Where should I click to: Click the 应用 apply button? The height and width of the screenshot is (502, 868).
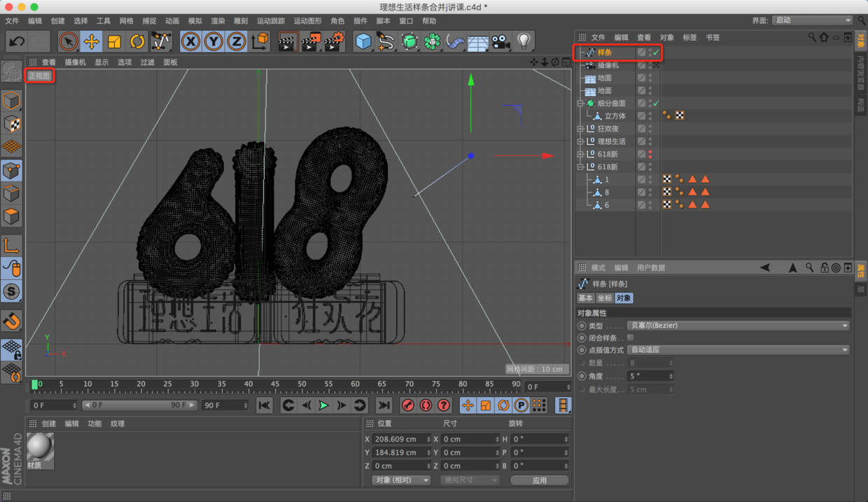tap(539, 480)
